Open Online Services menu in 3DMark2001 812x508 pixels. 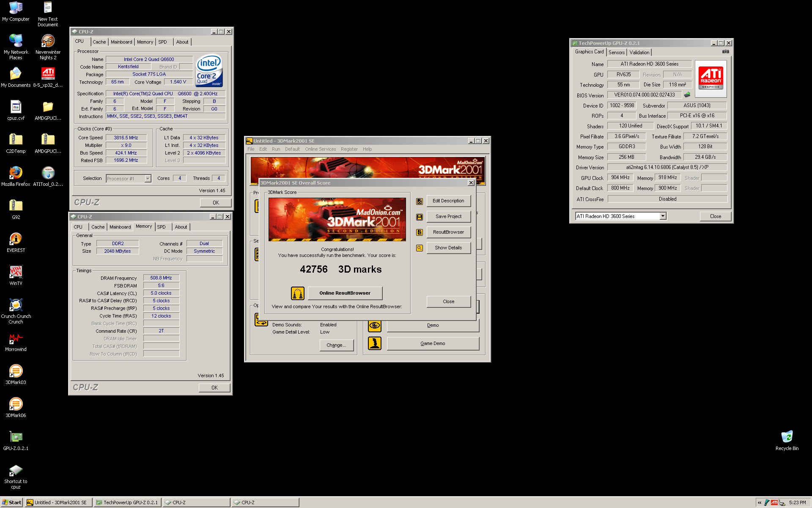pos(320,149)
